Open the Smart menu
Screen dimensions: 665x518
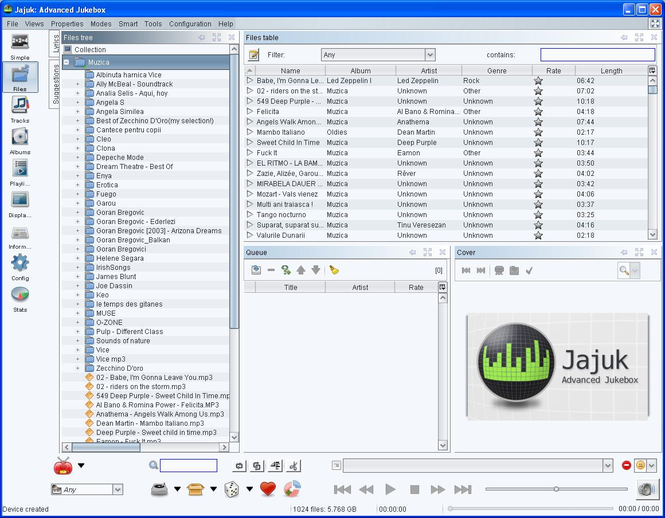tap(128, 24)
